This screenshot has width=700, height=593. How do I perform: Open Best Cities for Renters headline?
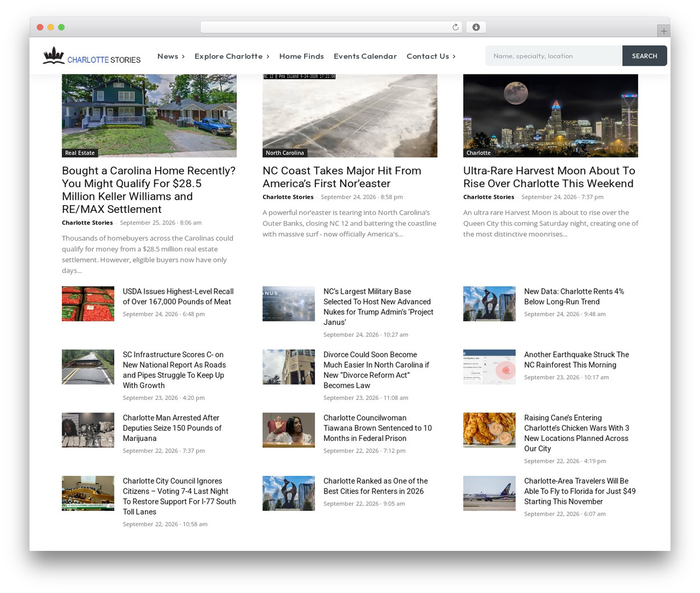point(376,486)
